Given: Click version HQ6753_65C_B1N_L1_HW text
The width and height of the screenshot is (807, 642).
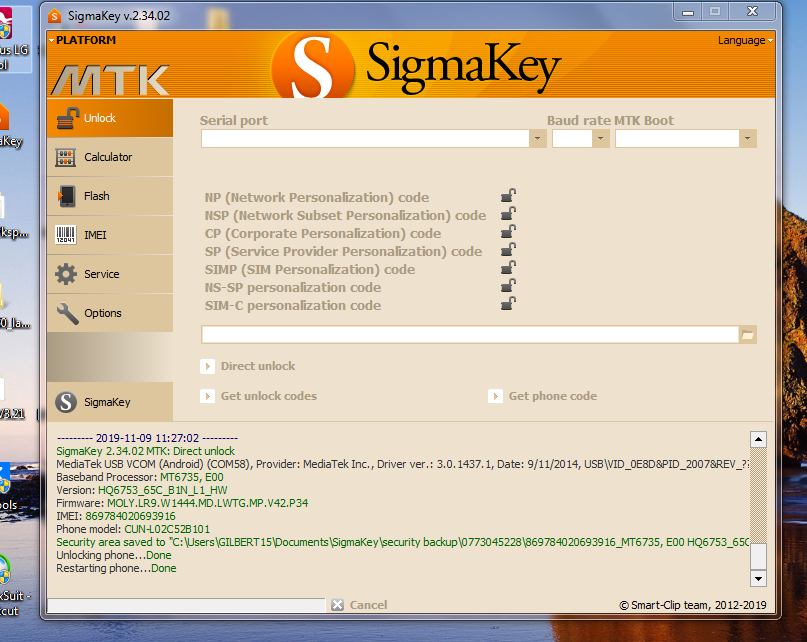Looking at the screenshot, I should point(163,490).
